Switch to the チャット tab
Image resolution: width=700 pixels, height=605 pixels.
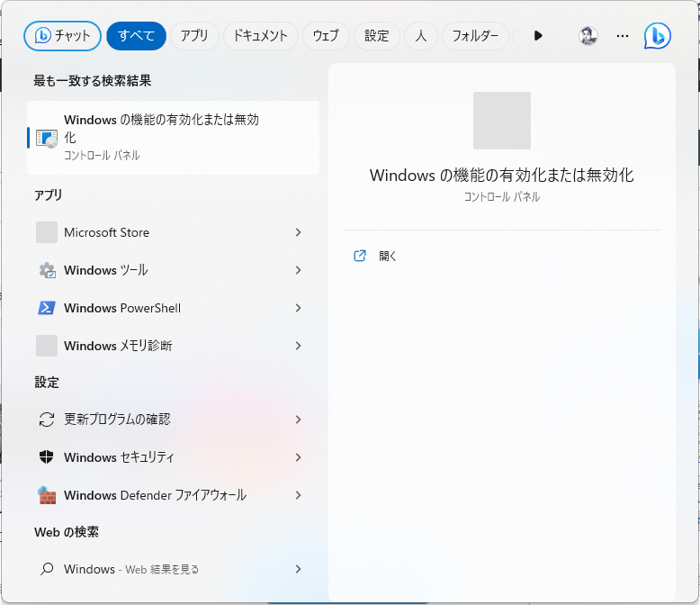click(62, 36)
